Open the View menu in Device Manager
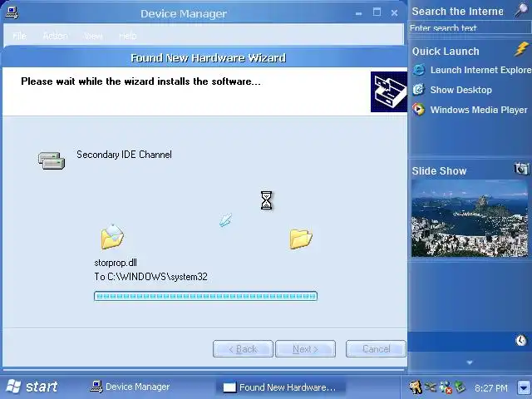The height and width of the screenshot is (399, 532). pyautogui.click(x=93, y=36)
